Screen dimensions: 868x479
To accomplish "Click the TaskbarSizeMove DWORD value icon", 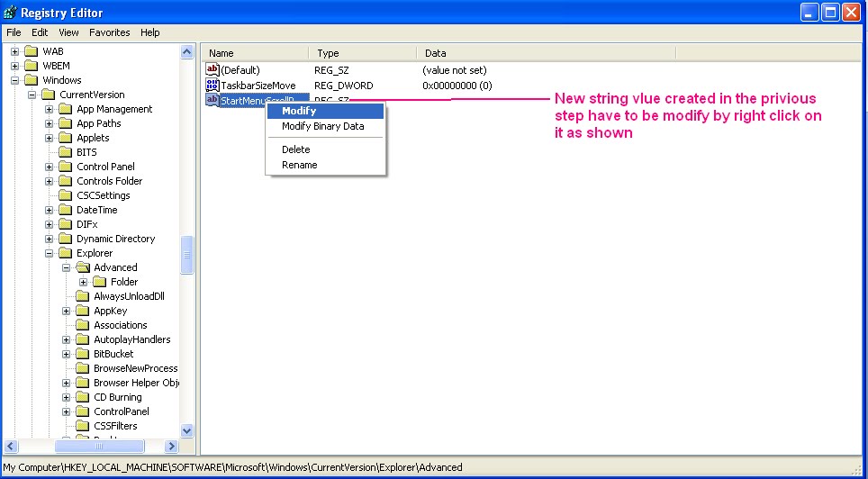I will [x=212, y=86].
